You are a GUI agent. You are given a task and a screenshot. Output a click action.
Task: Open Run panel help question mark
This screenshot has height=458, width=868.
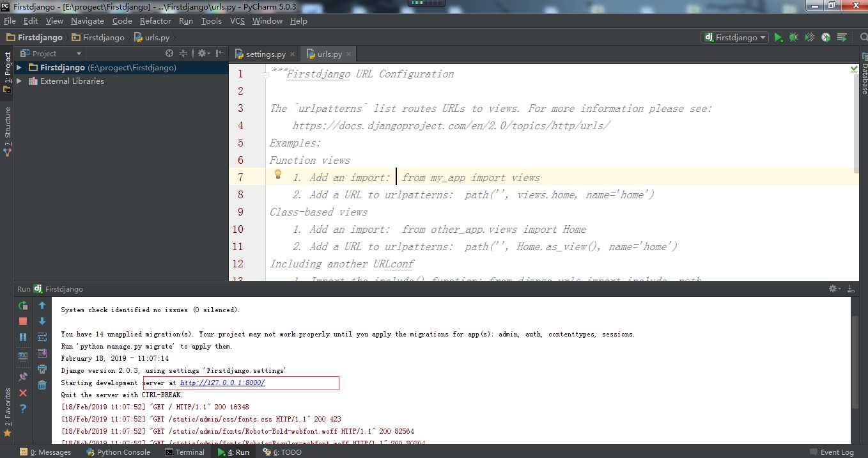click(x=23, y=408)
